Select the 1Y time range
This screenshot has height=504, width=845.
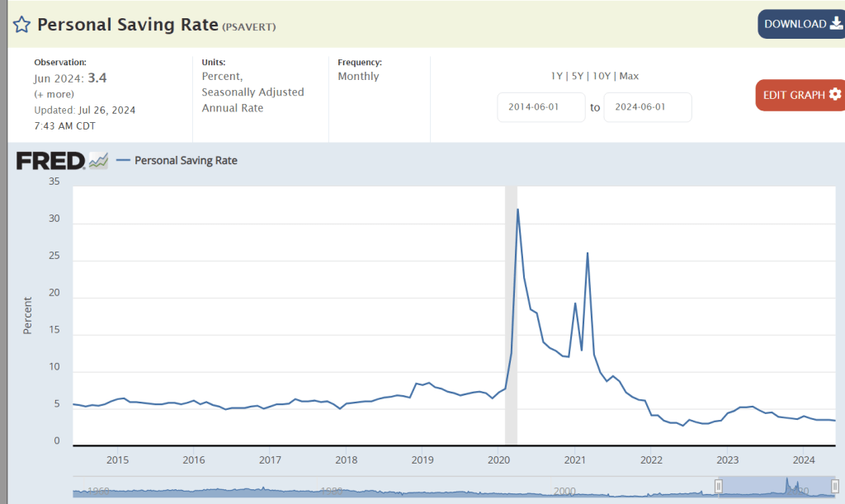(558, 76)
